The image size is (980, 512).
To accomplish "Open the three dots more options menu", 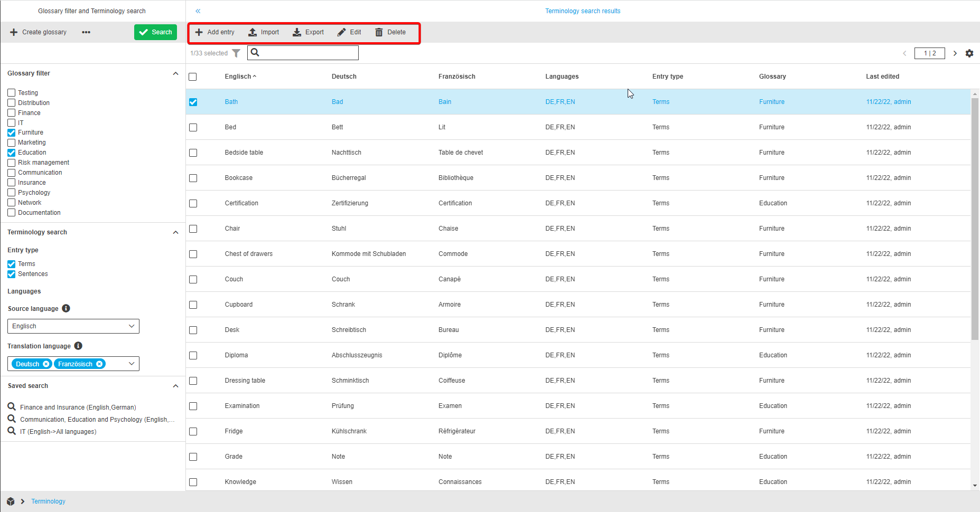I will point(86,32).
